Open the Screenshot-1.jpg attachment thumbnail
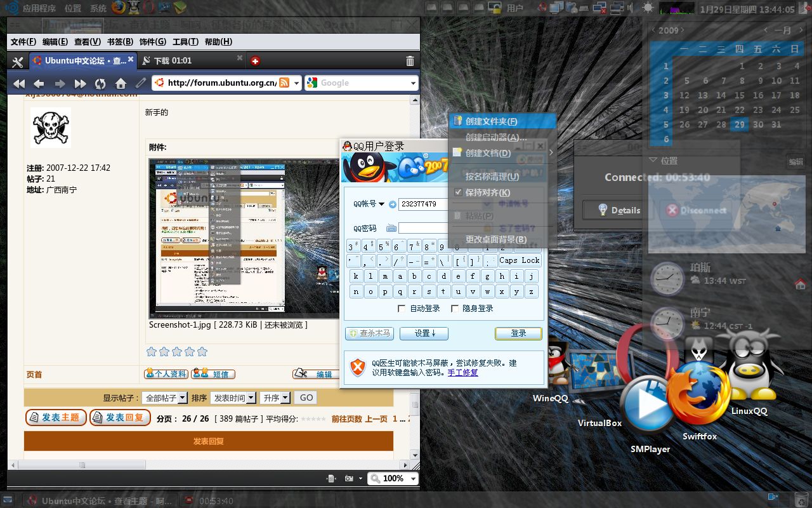Image resolution: width=812 pixels, height=508 pixels. pos(244,239)
